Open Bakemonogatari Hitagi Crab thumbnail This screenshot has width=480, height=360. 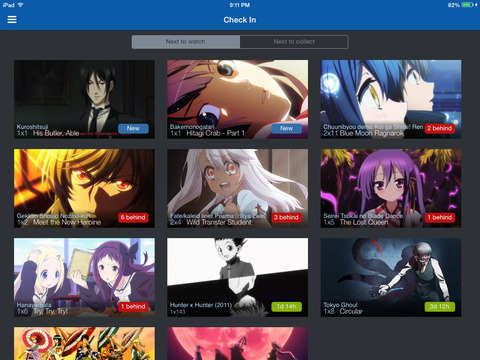pos(238,99)
